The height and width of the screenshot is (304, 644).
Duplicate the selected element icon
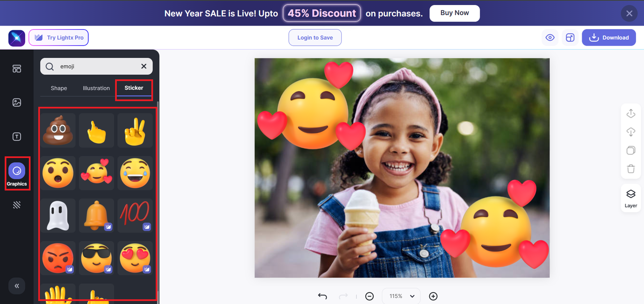click(x=630, y=151)
